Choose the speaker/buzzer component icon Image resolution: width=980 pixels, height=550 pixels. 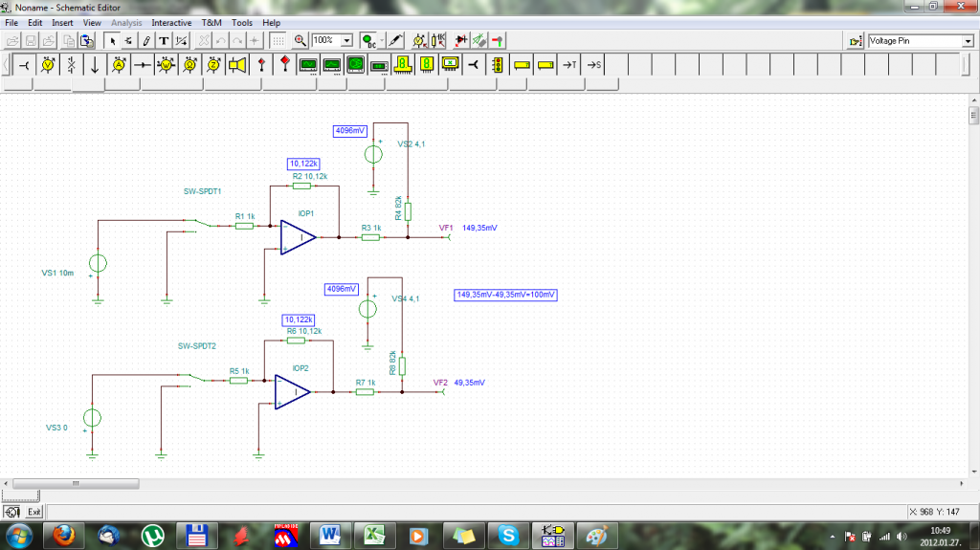point(236,65)
